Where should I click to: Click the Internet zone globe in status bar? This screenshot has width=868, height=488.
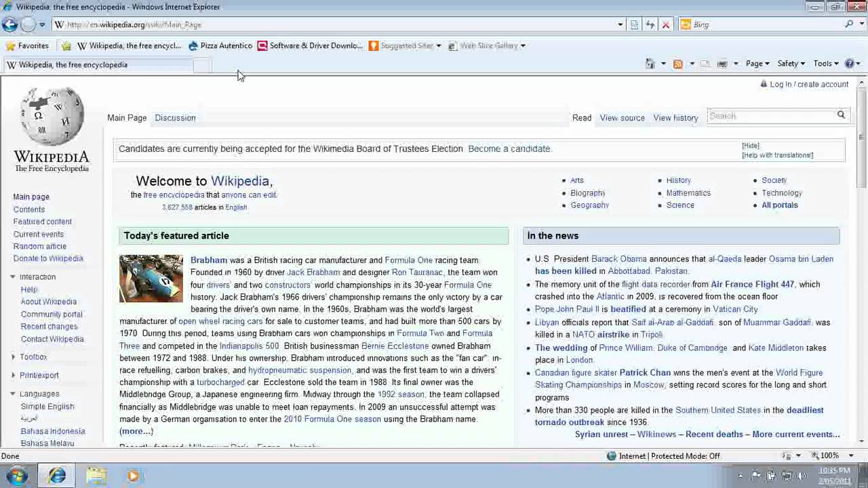click(x=611, y=456)
